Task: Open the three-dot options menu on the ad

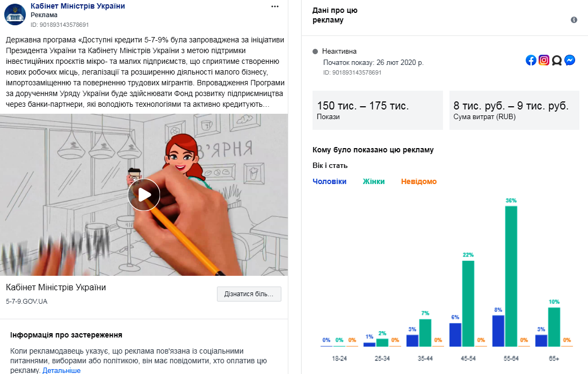Action: coord(275,6)
